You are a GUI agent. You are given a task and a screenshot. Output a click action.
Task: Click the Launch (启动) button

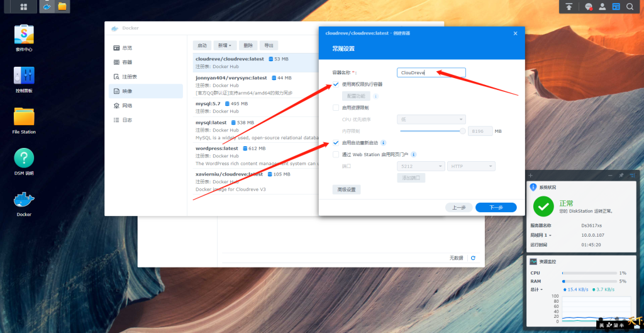coord(202,45)
